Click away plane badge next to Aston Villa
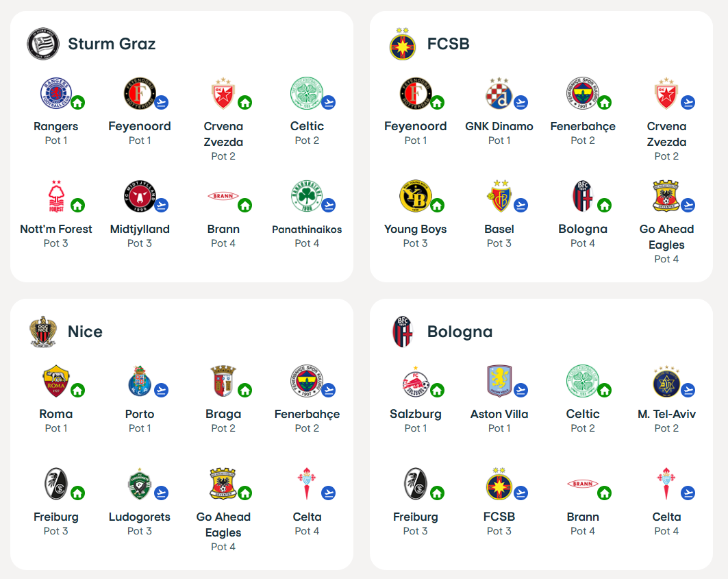 coord(520,391)
